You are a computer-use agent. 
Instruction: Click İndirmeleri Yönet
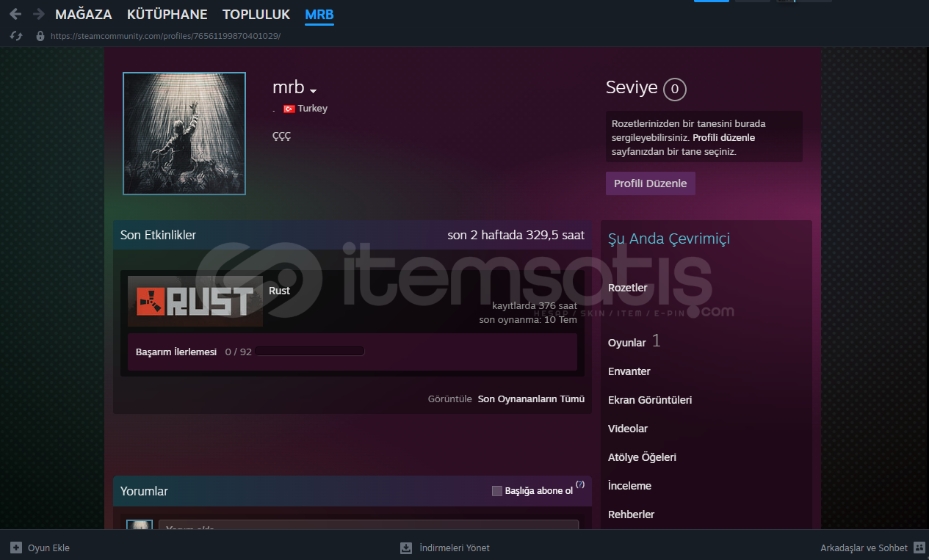click(455, 548)
